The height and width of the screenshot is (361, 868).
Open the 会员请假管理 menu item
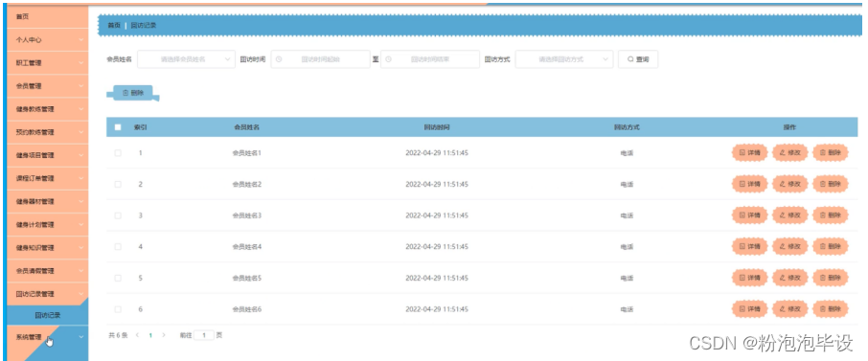pos(47,271)
